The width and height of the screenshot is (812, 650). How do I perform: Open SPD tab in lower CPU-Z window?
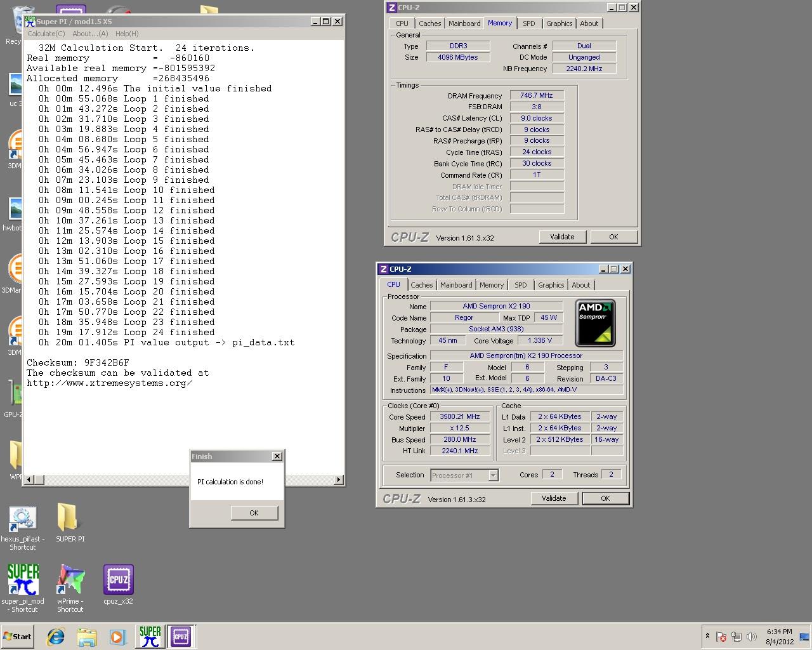click(x=521, y=285)
